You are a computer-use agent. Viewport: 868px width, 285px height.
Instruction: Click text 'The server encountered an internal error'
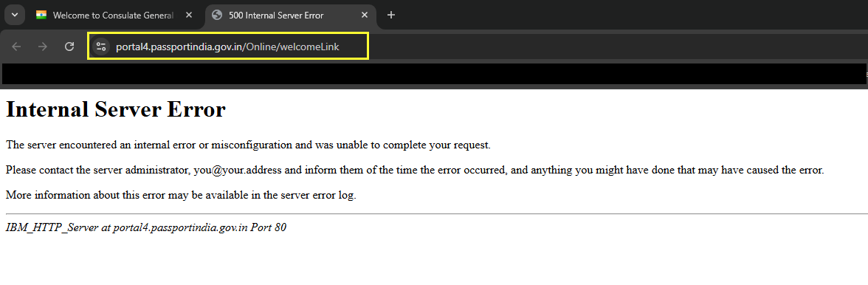point(106,145)
